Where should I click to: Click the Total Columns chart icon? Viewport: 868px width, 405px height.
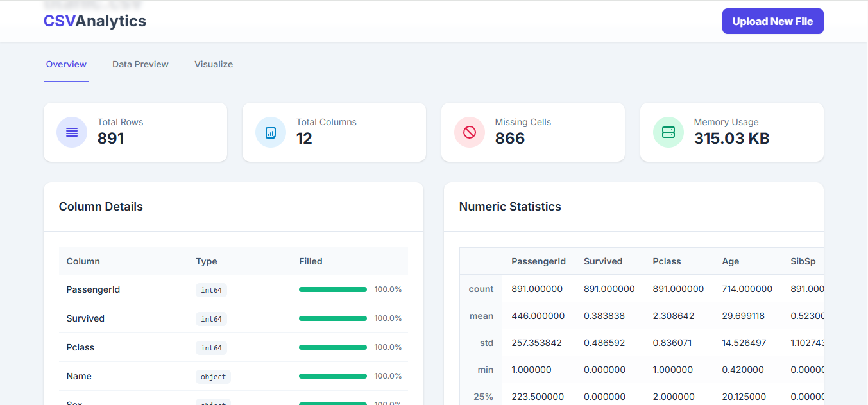click(x=271, y=132)
